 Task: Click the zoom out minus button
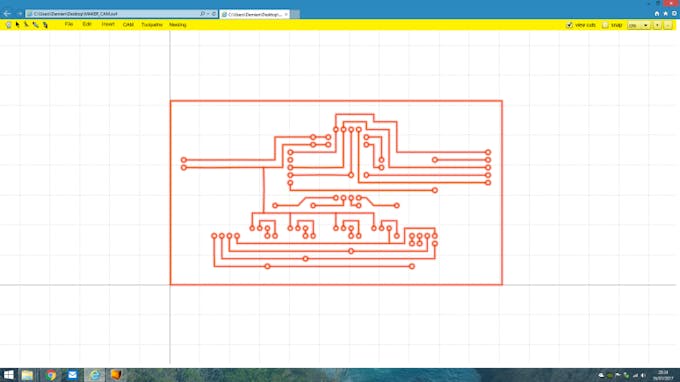click(x=668, y=25)
